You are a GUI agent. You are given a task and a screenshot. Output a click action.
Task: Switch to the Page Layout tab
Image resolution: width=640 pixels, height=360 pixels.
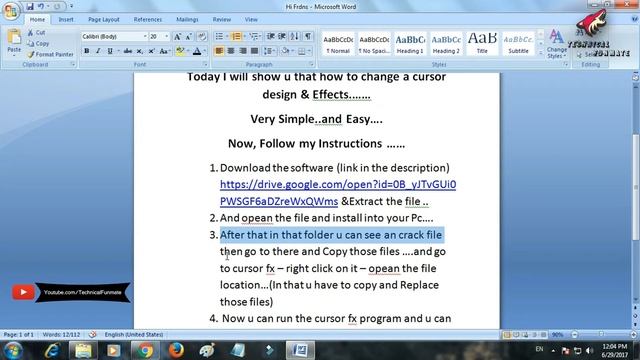(x=104, y=20)
